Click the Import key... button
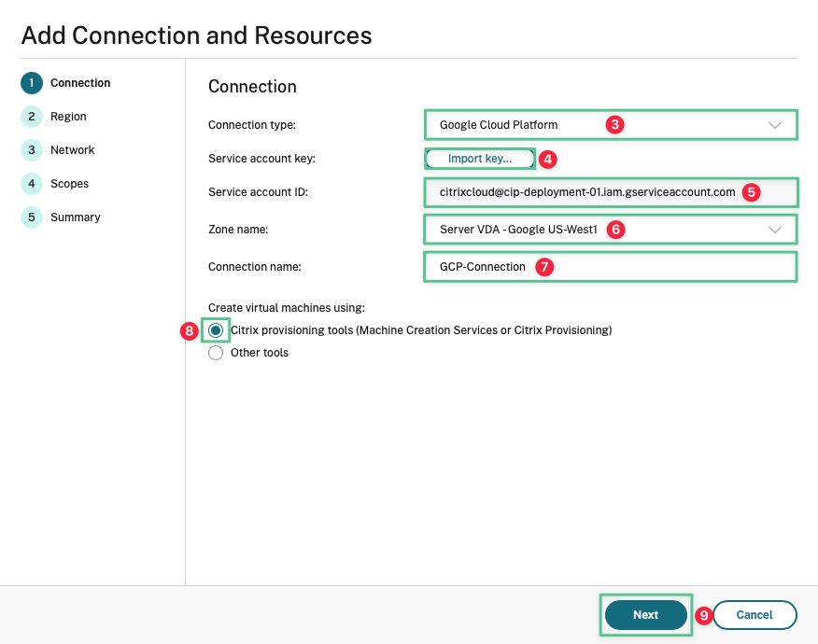The height and width of the screenshot is (644, 818). pyautogui.click(x=480, y=159)
